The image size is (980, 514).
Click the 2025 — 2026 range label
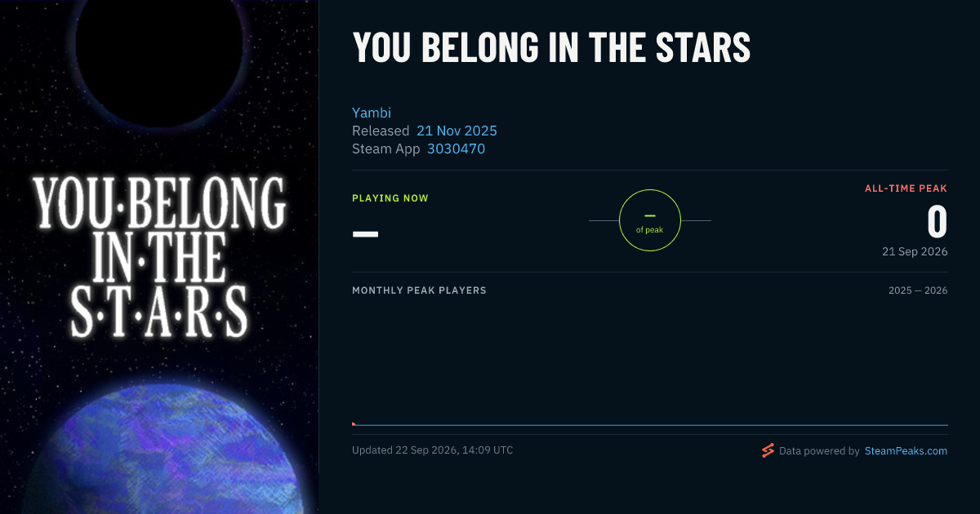coord(918,290)
